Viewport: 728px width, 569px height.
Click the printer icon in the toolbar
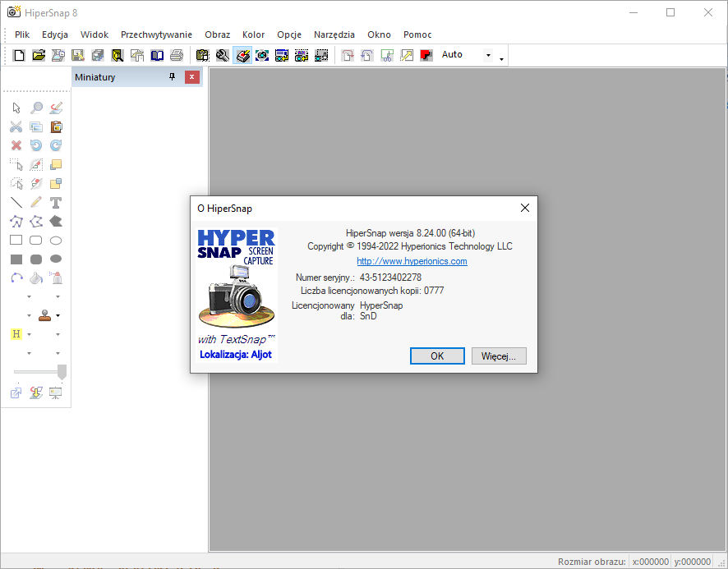(177, 56)
